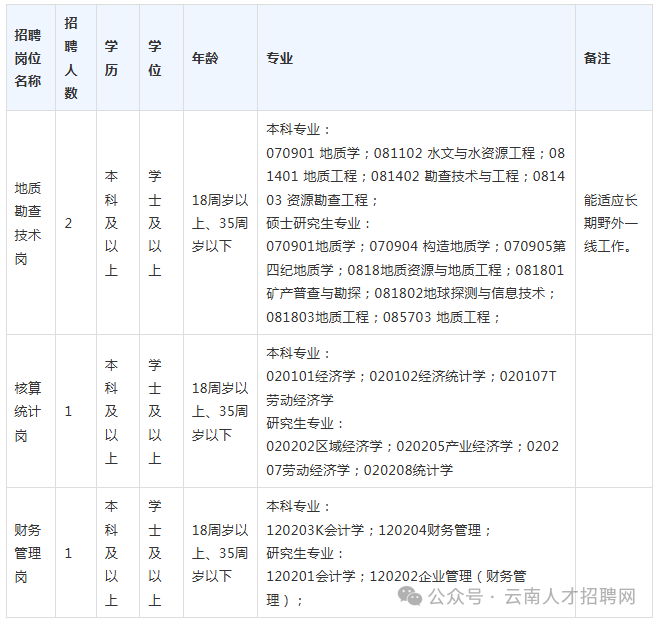Click the 招聘岗位名称 column header
657x623 pixels.
(x=31, y=58)
